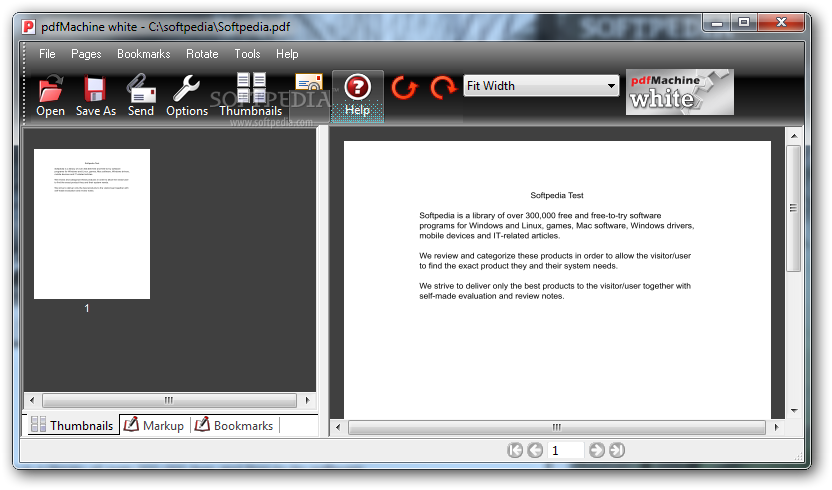Click document view scroll down arrow
The image size is (832, 490).
coord(794,410)
